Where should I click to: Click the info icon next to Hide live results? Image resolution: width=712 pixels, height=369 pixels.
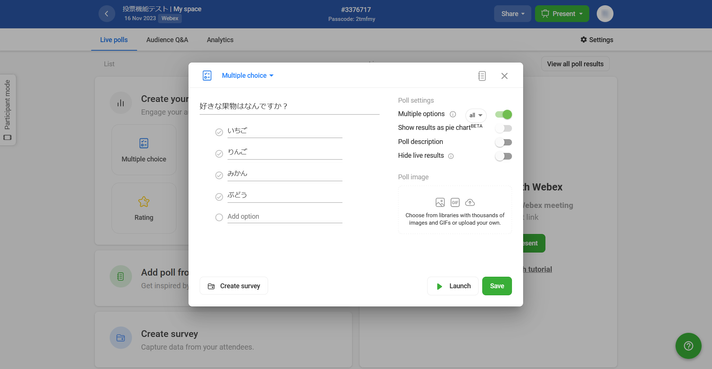451,156
